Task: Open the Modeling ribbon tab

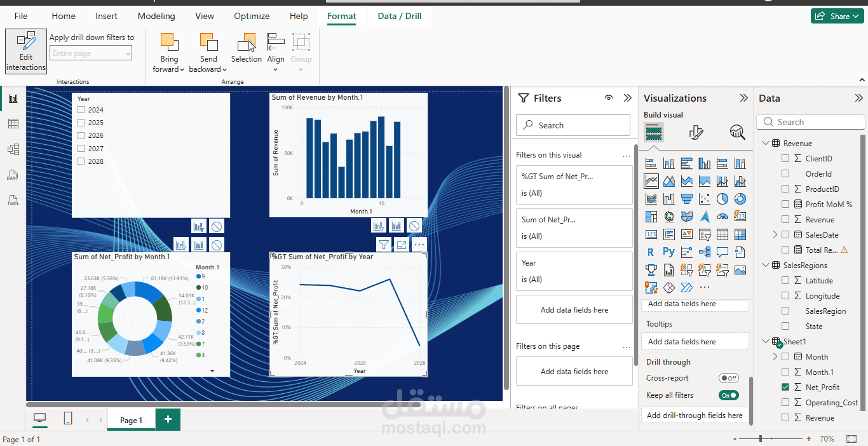Action: tap(156, 16)
